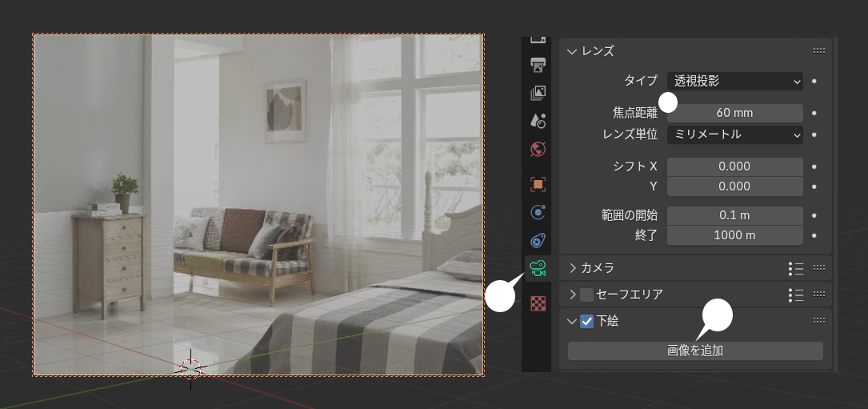Click the animate dot beside 焦点距離
The width and height of the screenshot is (868, 409).
coord(814,113)
